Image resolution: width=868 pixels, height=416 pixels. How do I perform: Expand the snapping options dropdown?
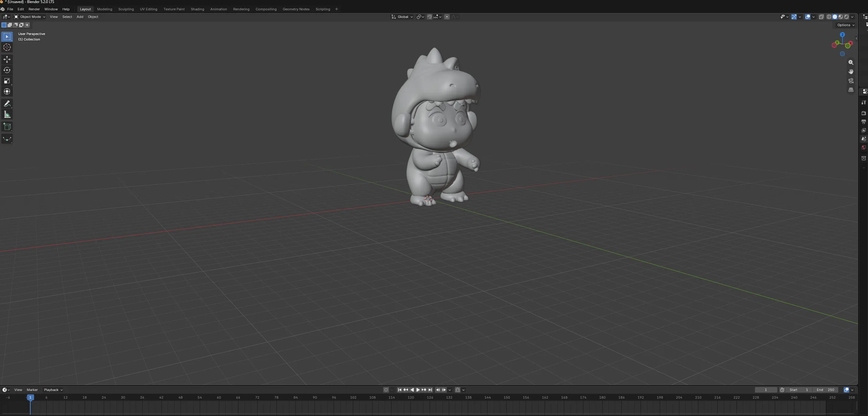tap(438, 17)
